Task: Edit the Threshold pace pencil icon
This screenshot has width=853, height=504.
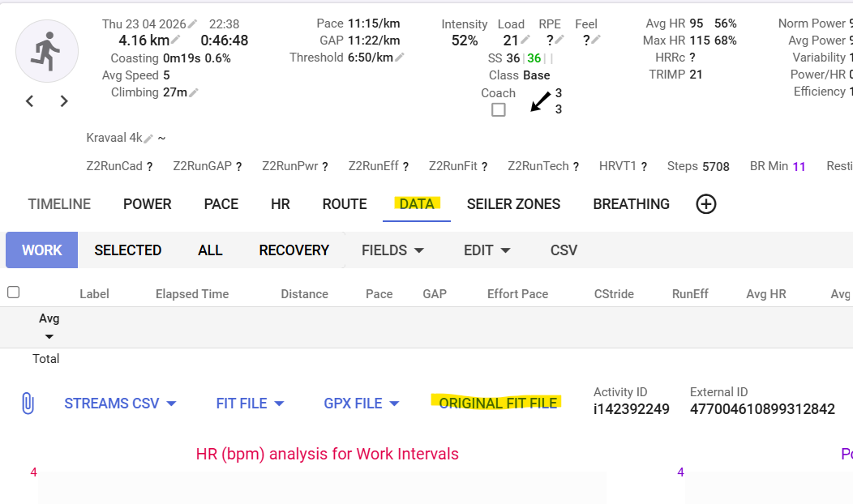Action: [400, 57]
